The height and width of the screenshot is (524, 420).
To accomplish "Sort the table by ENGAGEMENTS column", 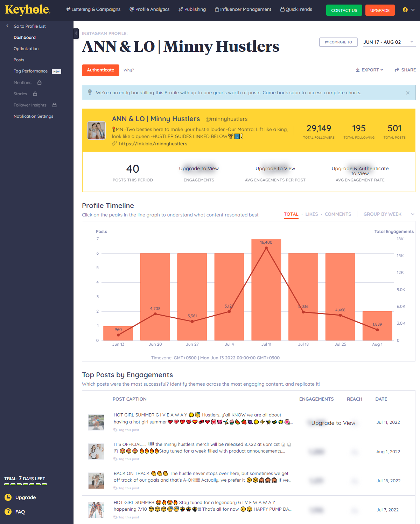I will point(316,399).
